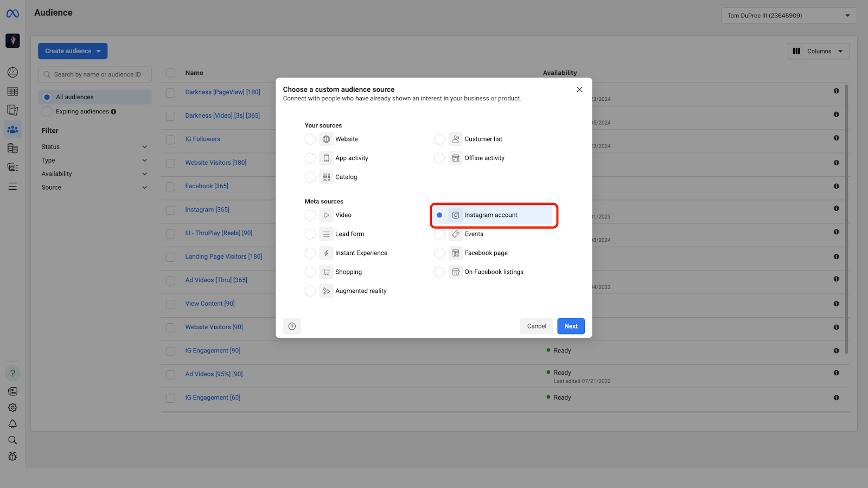
Task: Click the Events ticket icon
Action: click(456, 234)
